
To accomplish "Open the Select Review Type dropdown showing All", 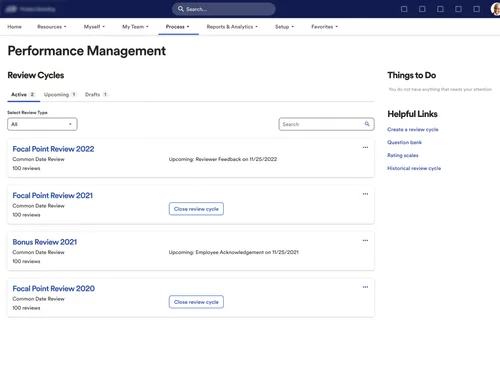I will tap(42, 124).
